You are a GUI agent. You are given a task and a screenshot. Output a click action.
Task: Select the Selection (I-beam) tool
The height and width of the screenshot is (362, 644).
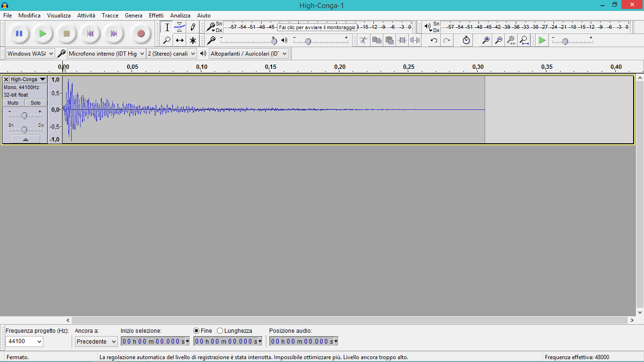[167, 27]
